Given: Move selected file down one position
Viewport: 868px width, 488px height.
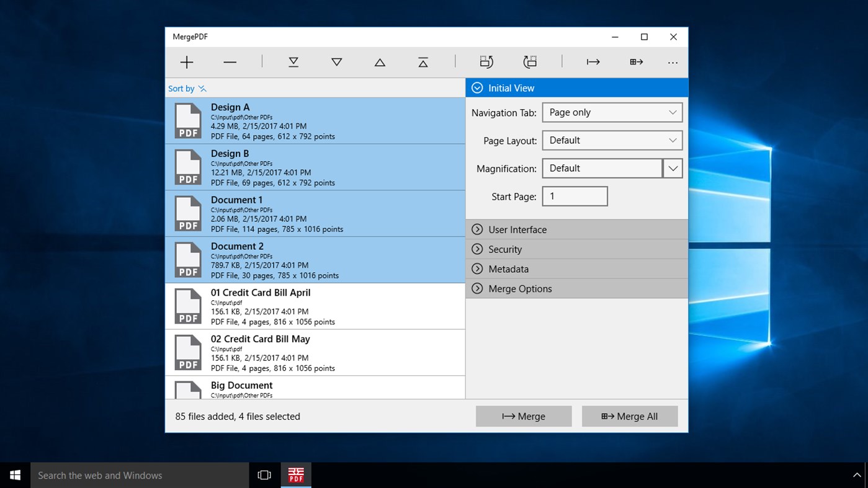Looking at the screenshot, I should (x=336, y=61).
